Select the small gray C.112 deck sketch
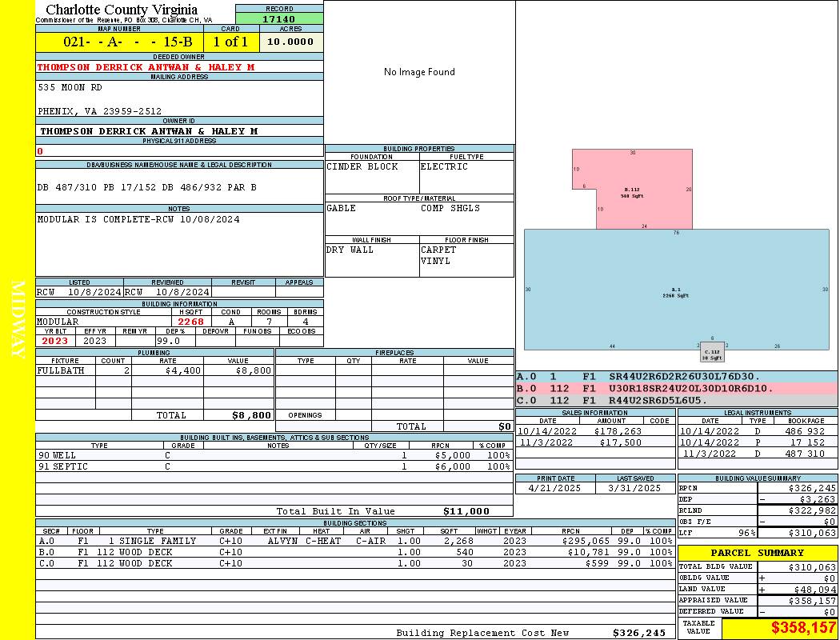This screenshot has height=640, width=840. pos(712,352)
